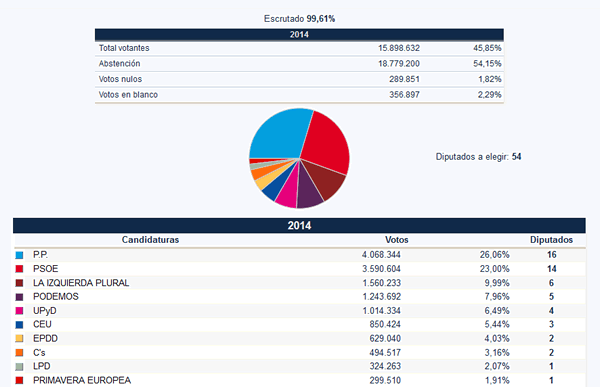Click the abstention value 18.779.200
The width and height of the screenshot is (600, 387).
399,64
